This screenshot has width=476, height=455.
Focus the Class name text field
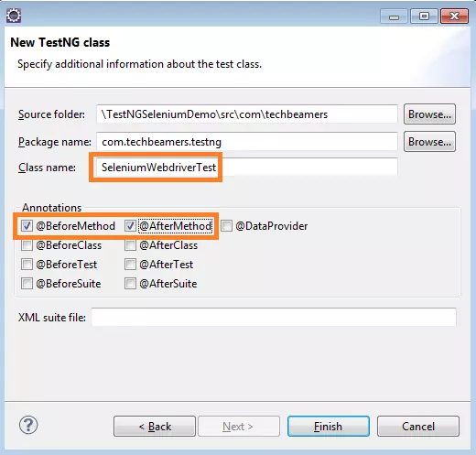247,168
